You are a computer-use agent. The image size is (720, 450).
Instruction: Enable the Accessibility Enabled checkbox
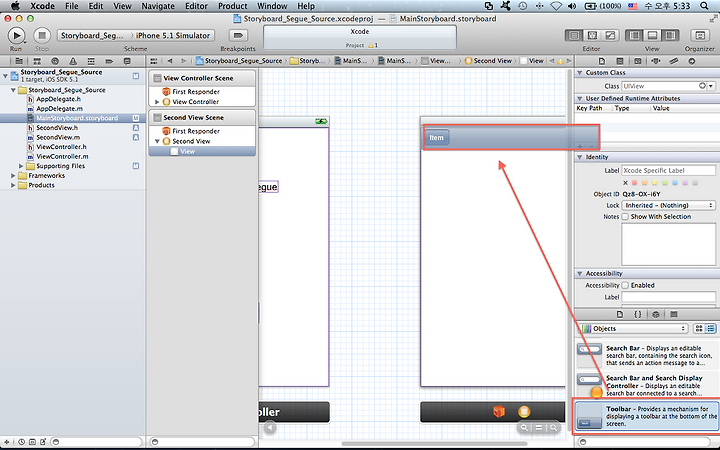[x=625, y=285]
